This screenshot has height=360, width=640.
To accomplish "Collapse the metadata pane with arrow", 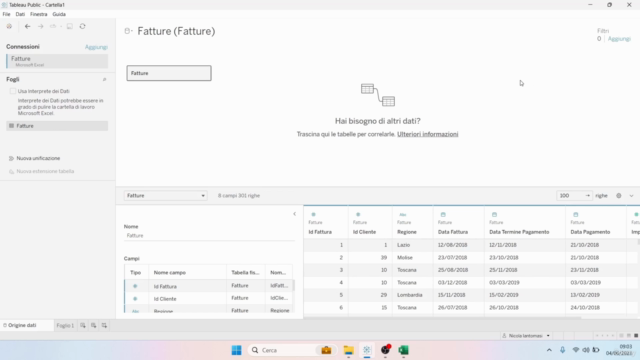I will click(295, 214).
